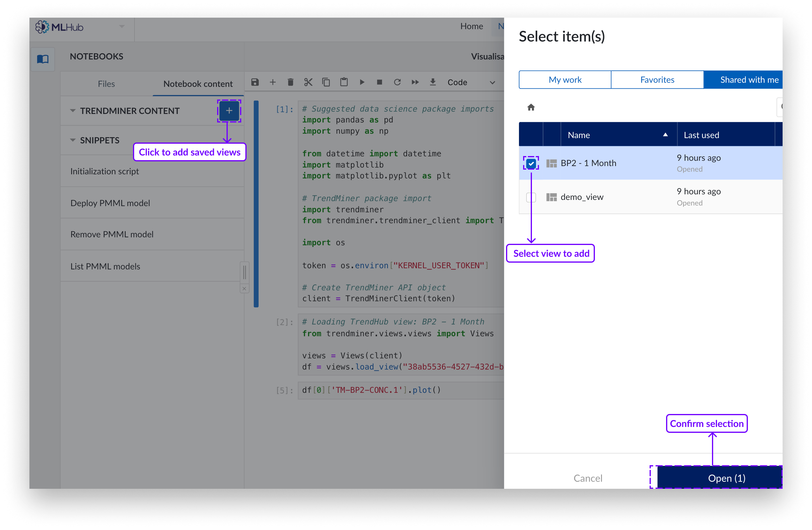Image resolution: width=812 pixels, height=530 pixels.
Task: Click the Cancel button
Action: (588, 478)
